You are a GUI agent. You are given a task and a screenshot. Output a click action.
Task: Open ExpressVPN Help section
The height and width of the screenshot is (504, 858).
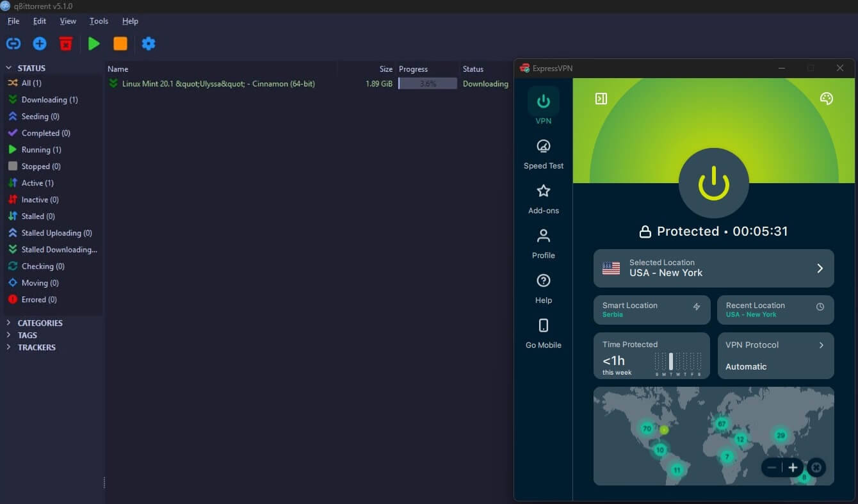click(544, 289)
